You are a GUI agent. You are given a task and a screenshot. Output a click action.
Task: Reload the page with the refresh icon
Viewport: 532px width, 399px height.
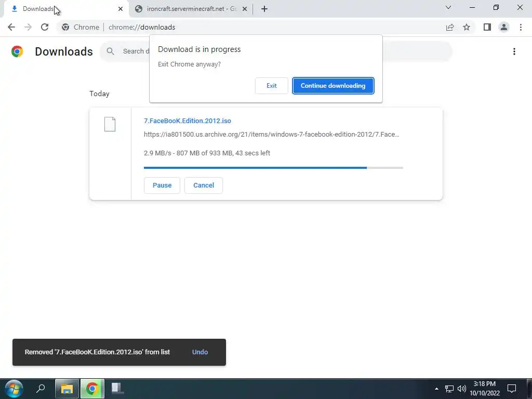coord(45,27)
